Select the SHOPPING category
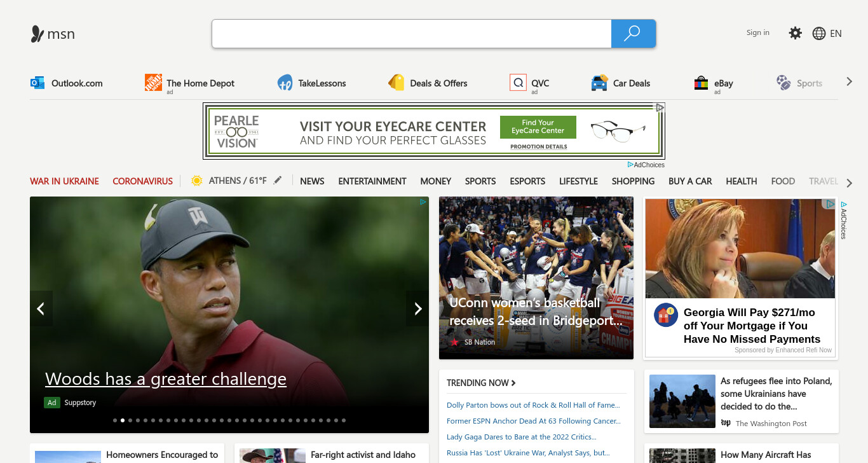The width and height of the screenshot is (868, 463). 633,181
